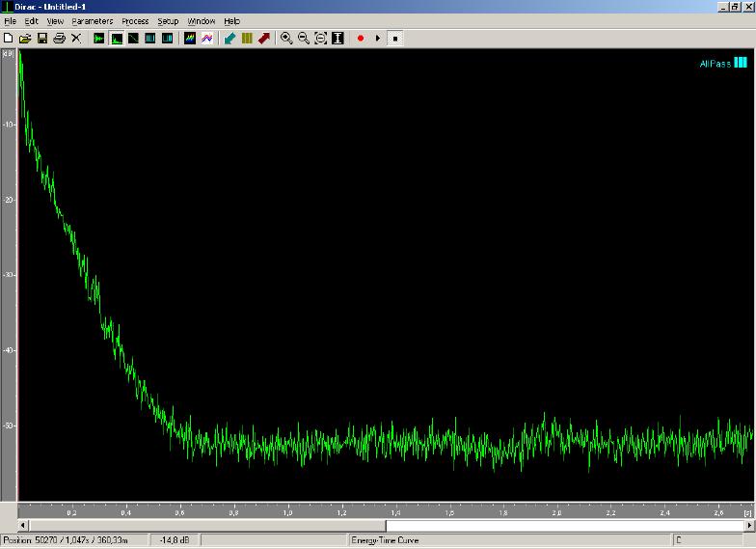Select the Energy-Time Curve view icon
Screen dimensions: 756x549
coord(117,39)
